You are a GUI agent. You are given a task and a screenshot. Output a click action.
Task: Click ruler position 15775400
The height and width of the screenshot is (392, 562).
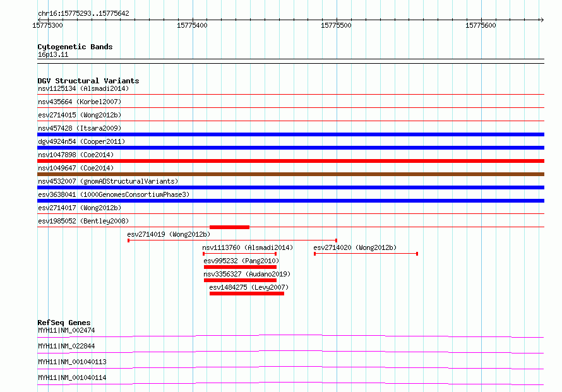coord(192,25)
